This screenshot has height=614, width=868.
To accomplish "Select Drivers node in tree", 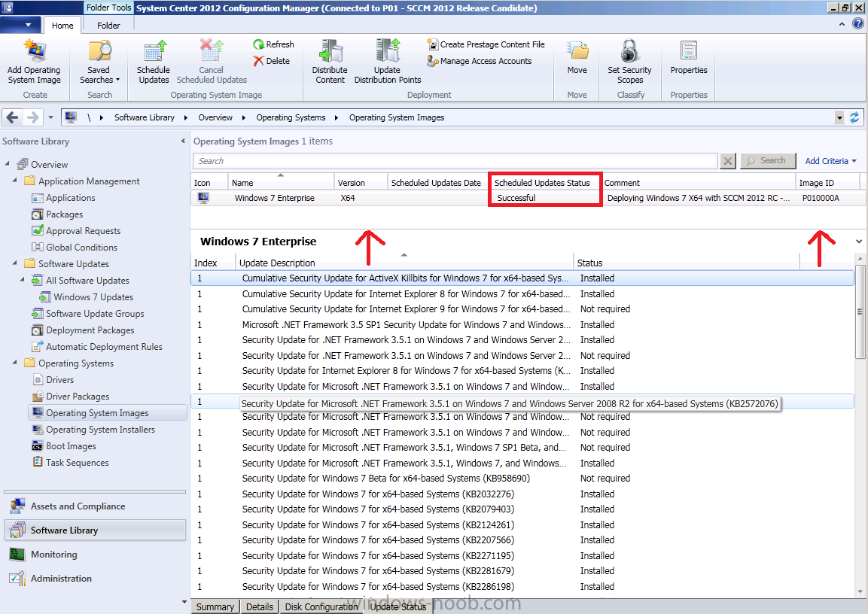I will point(53,380).
